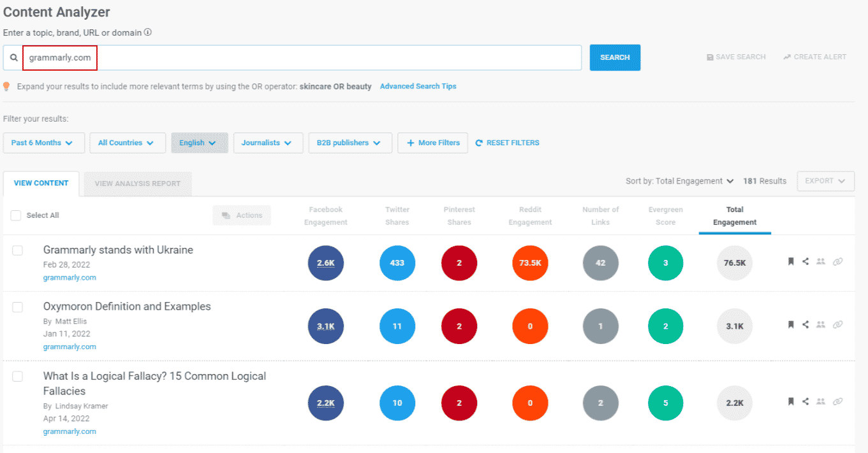Open the 'Grammarly stands with Ukraine' article title
Viewport: 868px width, 453px height.
coord(118,250)
